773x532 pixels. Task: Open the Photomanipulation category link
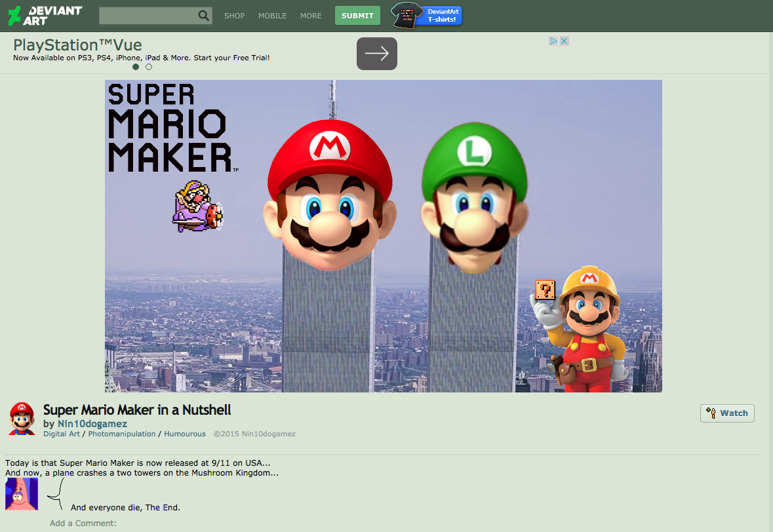point(122,434)
